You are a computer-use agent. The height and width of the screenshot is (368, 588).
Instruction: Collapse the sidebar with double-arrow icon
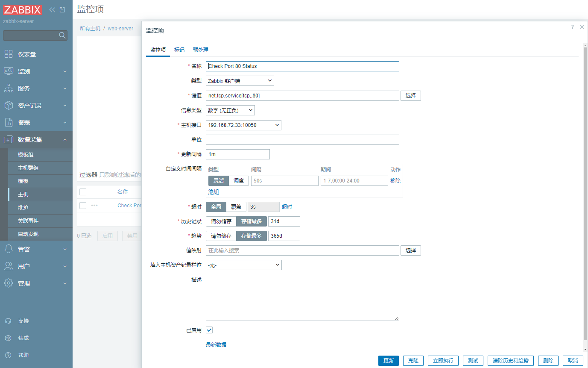[52, 10]
